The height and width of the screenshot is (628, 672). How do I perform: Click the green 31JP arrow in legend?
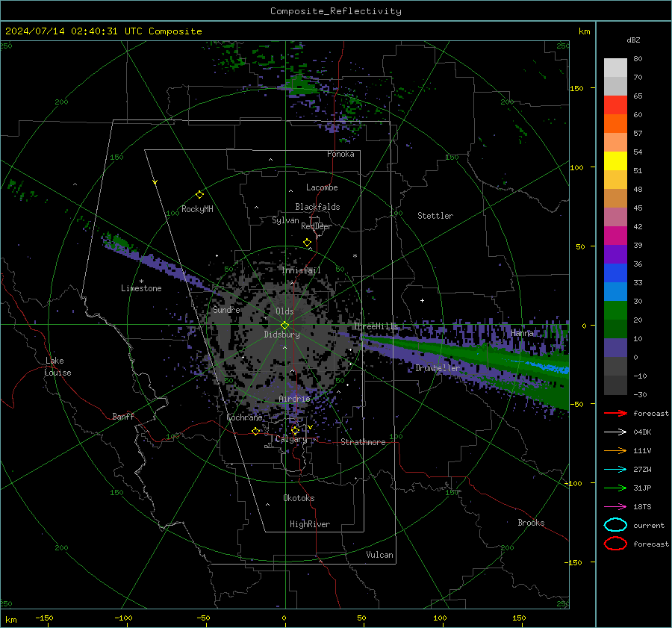click(615, 488)
